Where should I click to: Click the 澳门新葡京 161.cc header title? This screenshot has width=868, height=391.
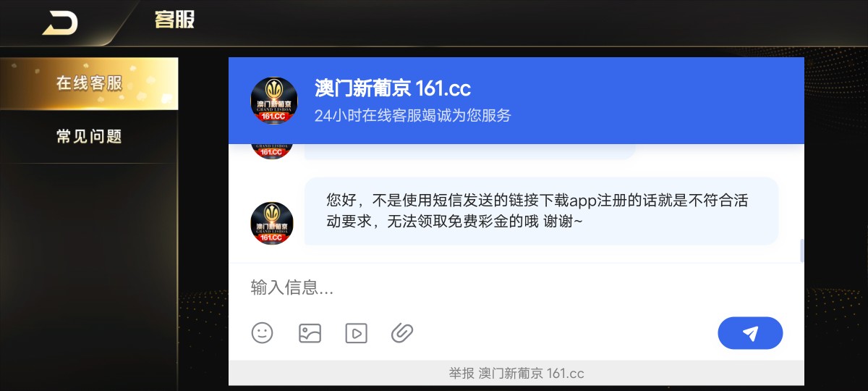tap(393, 89)
